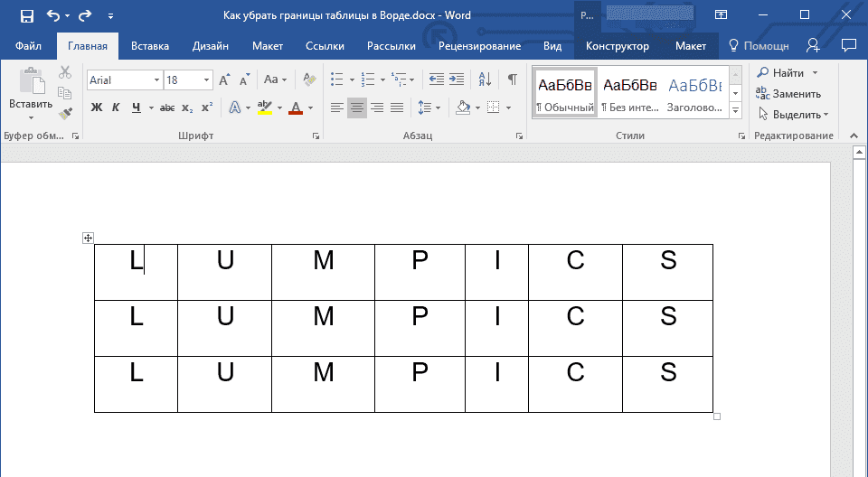Toggle italic К formatting

[x=116, y=108]
